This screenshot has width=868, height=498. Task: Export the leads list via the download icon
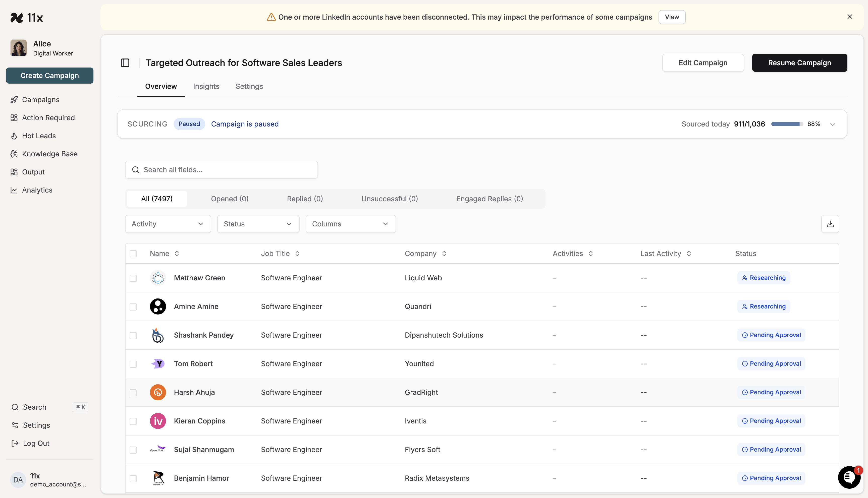[830, 224]
